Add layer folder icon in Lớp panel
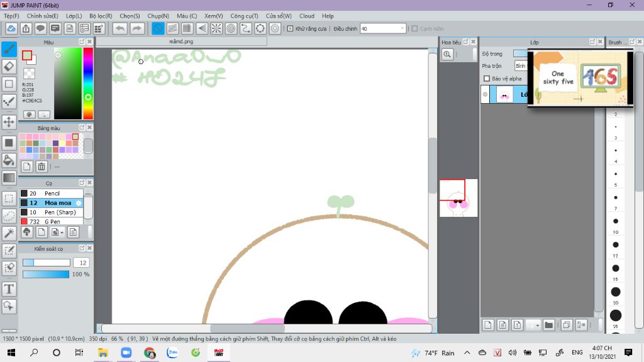The height and width of the screenshot is (362, 644). click(548, 325)
